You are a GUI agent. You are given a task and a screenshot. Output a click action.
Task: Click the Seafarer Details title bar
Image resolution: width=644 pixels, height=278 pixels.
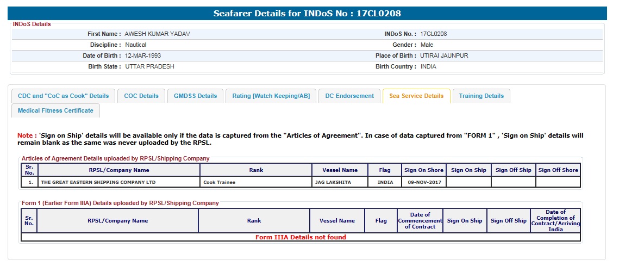(x=307, y=14)
